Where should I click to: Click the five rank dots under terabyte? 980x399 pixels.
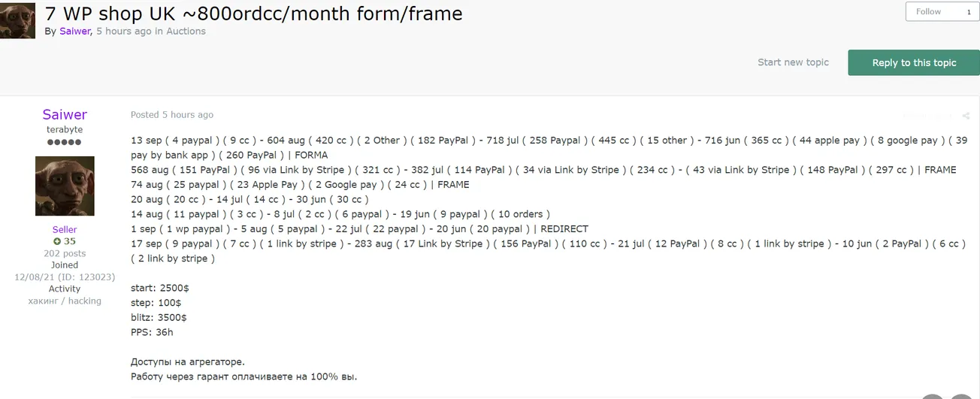pyautogui.click(x=65, y=142)
